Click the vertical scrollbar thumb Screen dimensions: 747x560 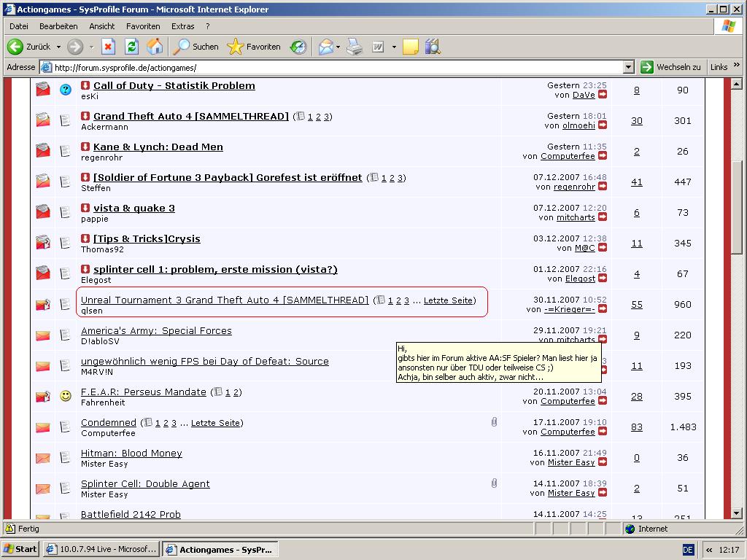click(737, 207)
